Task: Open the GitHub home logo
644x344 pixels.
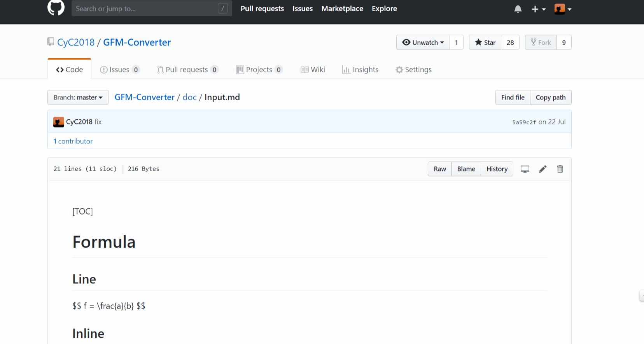Action: [x=56, y=7]
